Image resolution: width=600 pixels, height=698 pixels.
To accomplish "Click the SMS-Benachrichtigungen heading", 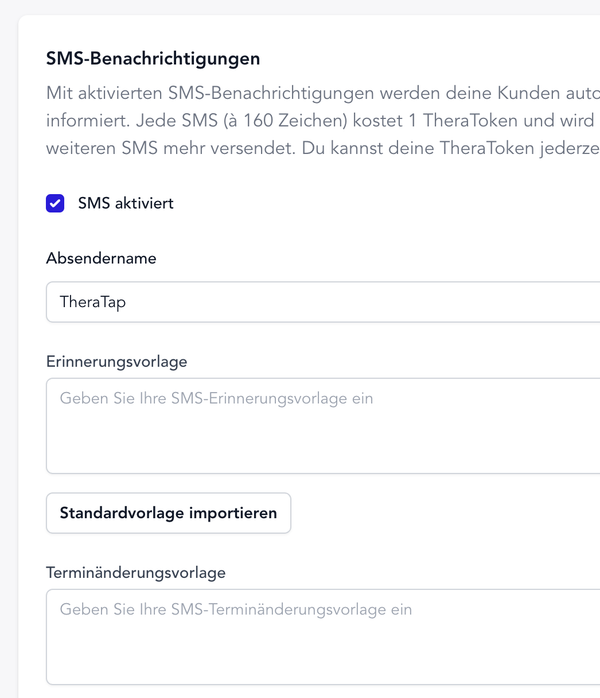I will pos(153,59).
